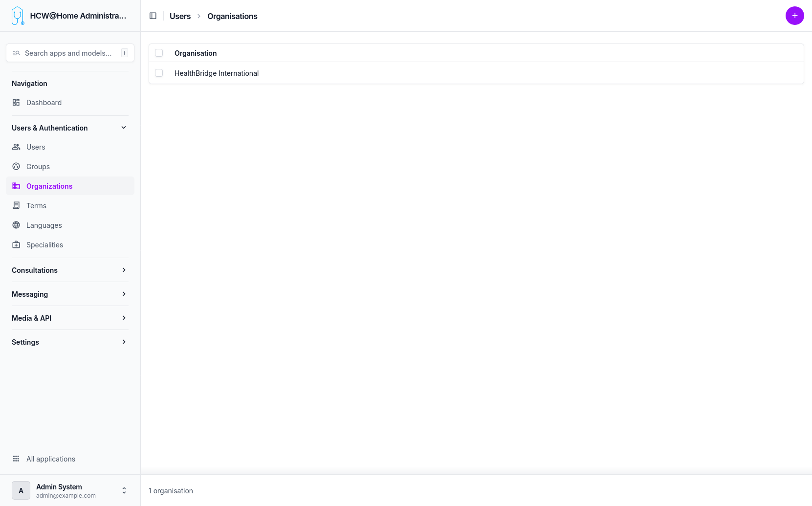Image resolution: width=812 pixels, height=506 pixels.
Task: Click Users in the breadcrumb
Action: [179, 16]
